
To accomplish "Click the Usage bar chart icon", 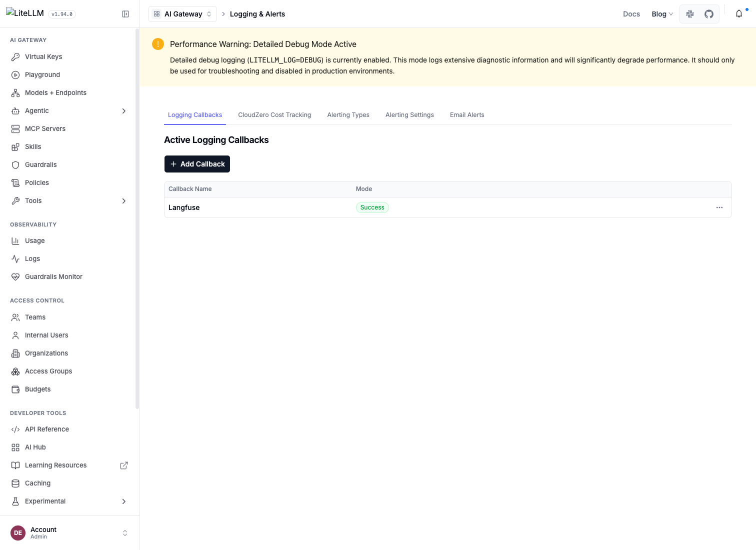I will click(x=15, y=241).
